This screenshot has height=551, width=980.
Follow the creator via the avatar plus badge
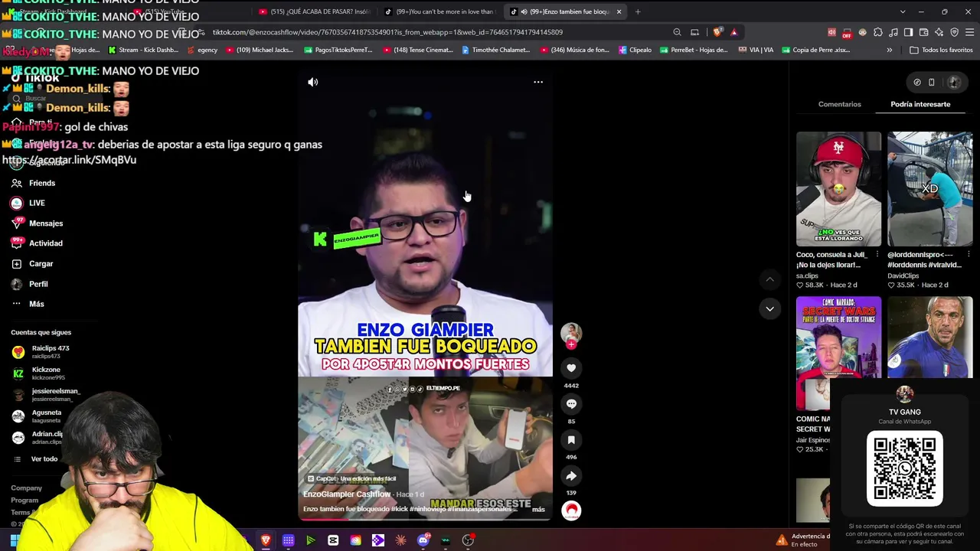tap(571, 345)
